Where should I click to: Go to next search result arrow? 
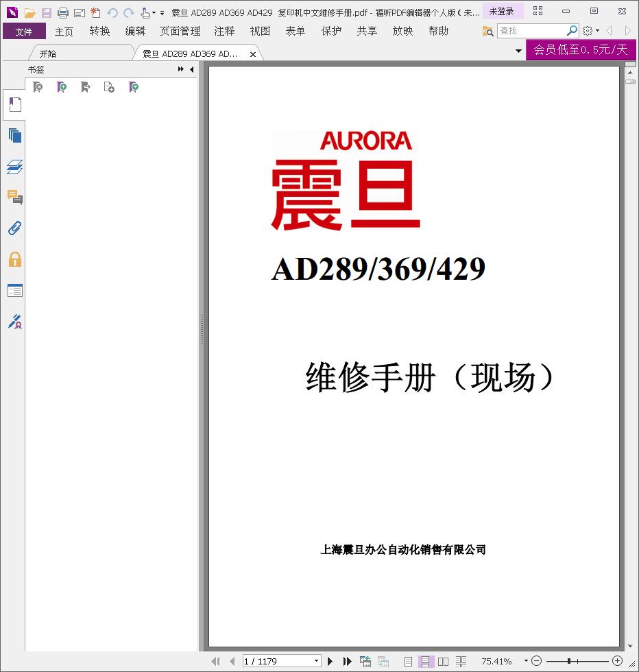click(x=628, y=30)
